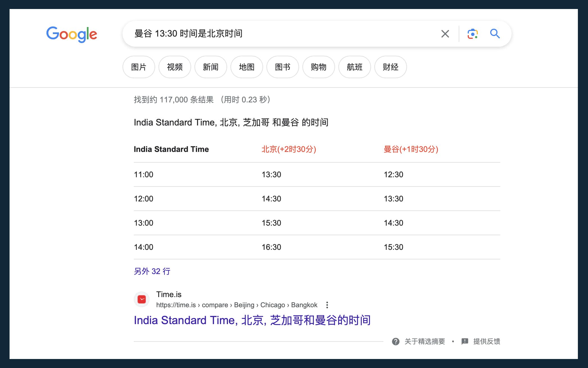This screenshot has width=588, height=368.
Task: Switch to the 财经 filter
Action: pos(391,67)
